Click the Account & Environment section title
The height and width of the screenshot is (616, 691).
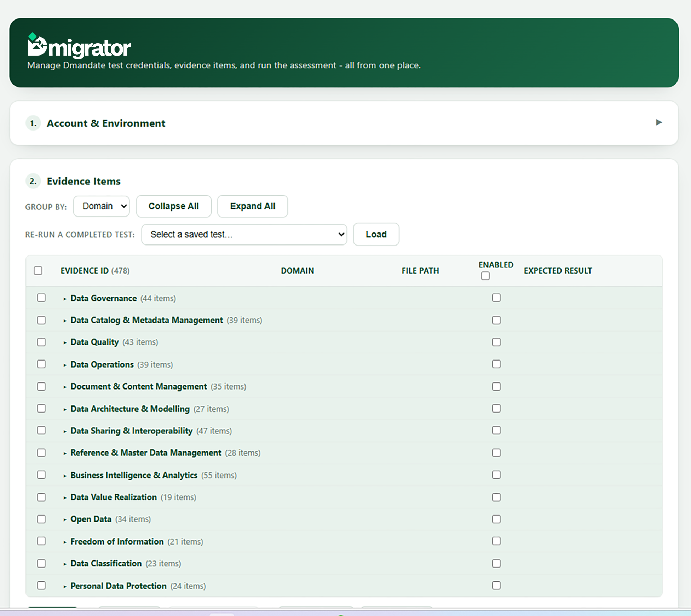pos(106,123)
